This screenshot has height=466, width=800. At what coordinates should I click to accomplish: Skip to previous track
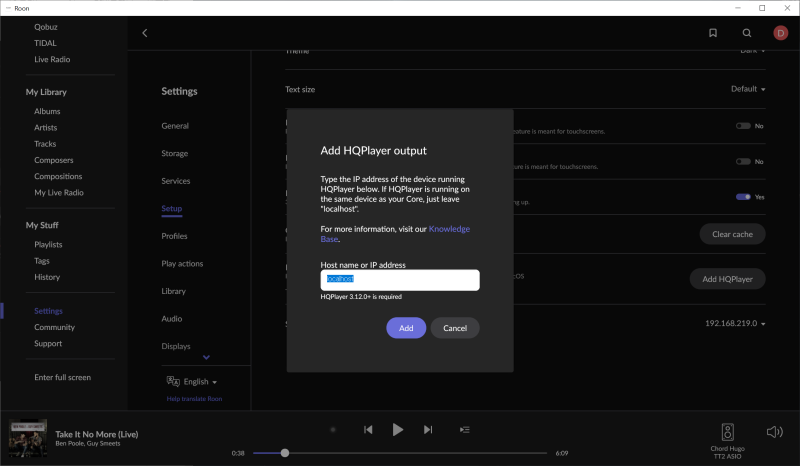tap(368, 429)
